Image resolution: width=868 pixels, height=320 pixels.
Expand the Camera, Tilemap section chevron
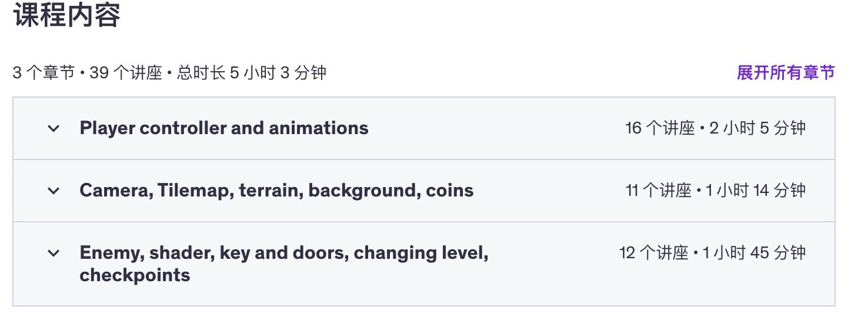[54, 191]
